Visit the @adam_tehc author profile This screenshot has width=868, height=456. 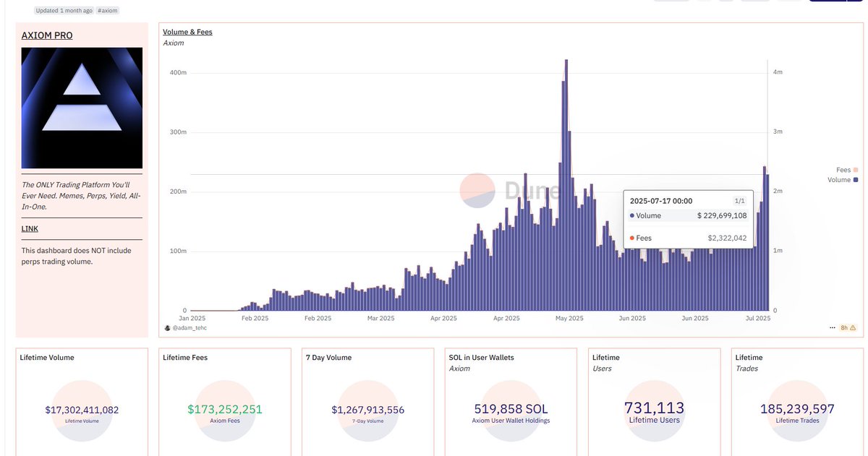point(189,328)
